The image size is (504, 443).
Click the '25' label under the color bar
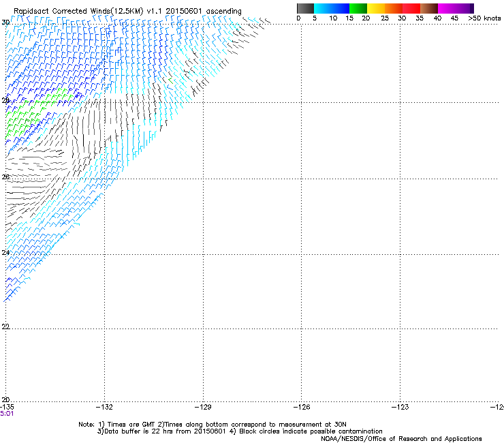385,18
